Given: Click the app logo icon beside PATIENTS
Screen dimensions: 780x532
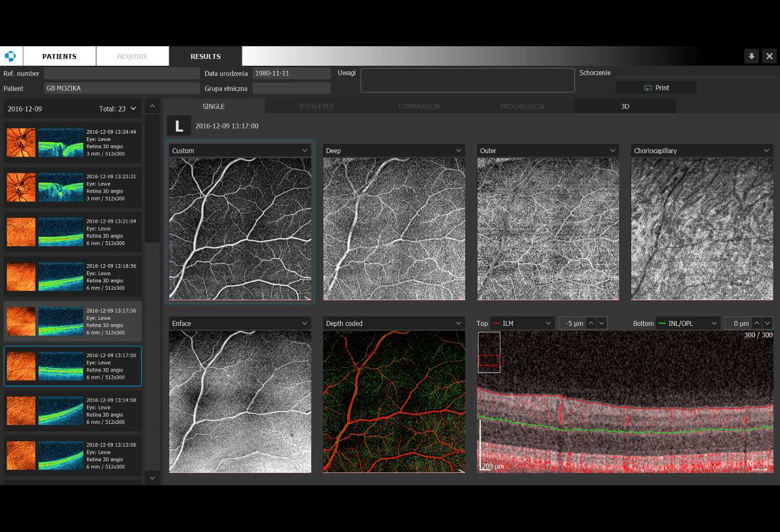Looking at the screenshot, I should click(10, 56).
